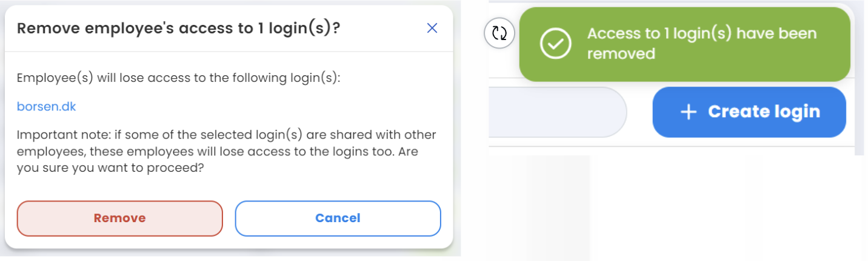Click the Create login button
The image size is (868, 261).
(749, 112)
